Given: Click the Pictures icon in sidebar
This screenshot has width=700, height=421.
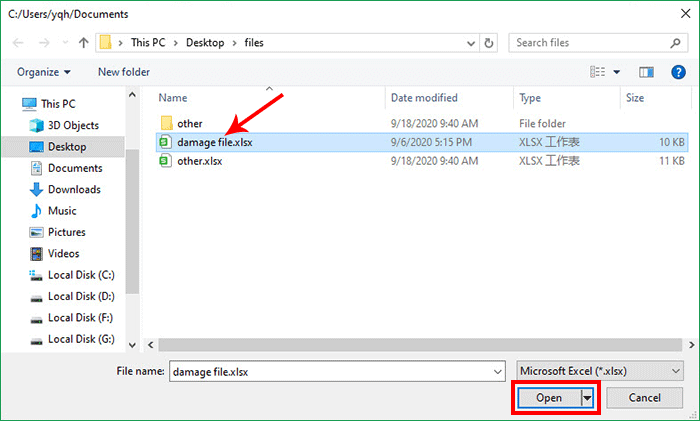Looking at the screenshot, I should tap(36, 233).
